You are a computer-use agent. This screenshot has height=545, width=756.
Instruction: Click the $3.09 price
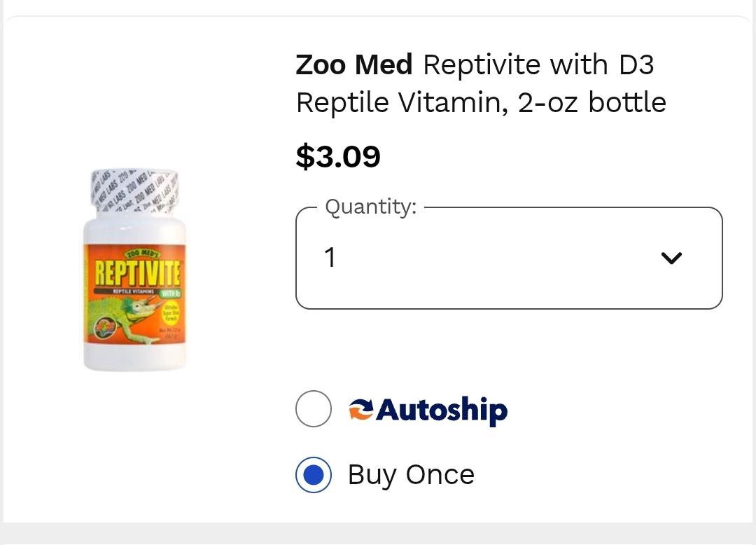click(x=338, y=156)
